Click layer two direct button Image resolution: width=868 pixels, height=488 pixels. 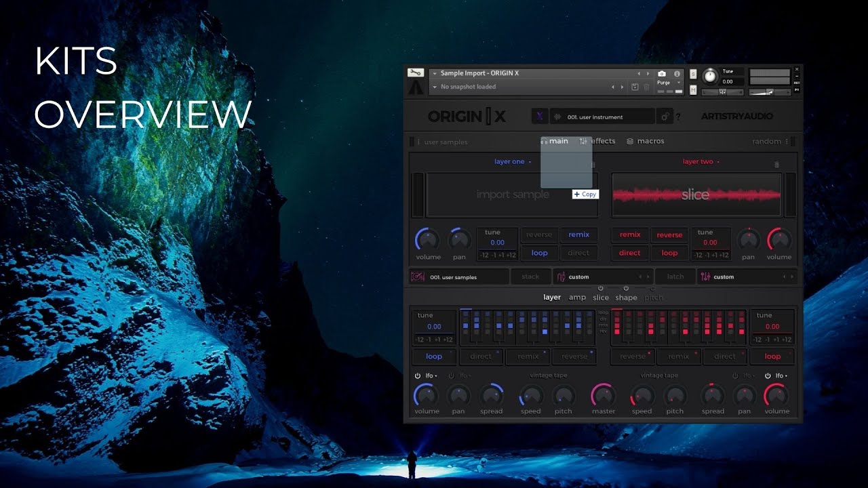coord(629,253)
